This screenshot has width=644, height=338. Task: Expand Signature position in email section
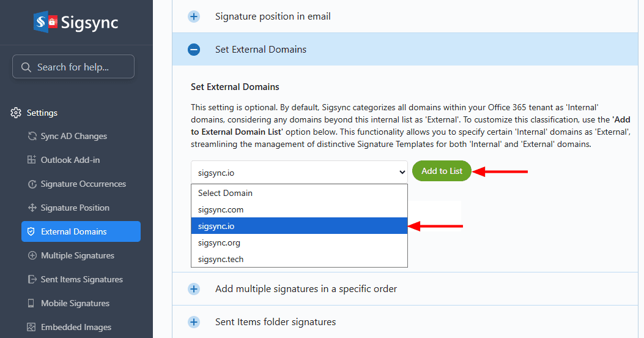[194, 17]
